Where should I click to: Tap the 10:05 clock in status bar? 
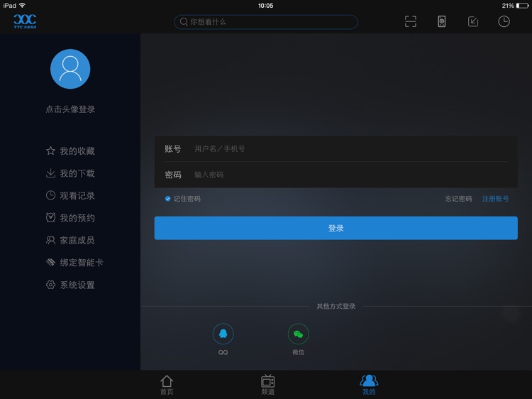click(x=266, y=6)
